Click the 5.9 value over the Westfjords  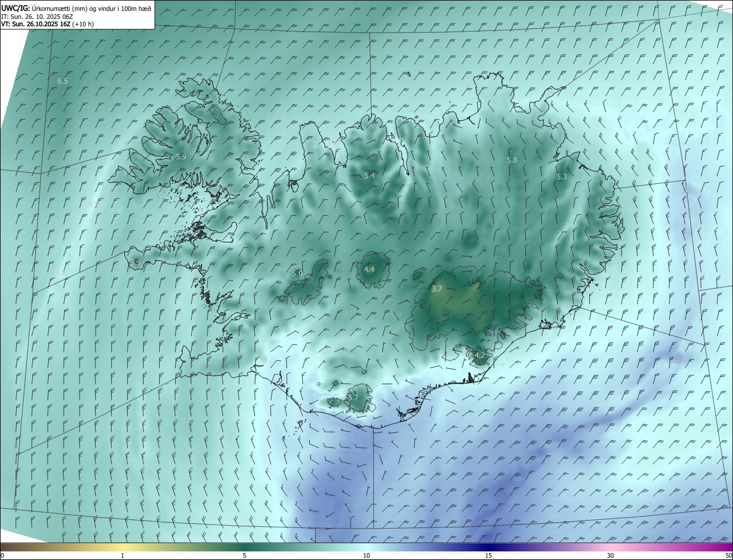point(181,156)
